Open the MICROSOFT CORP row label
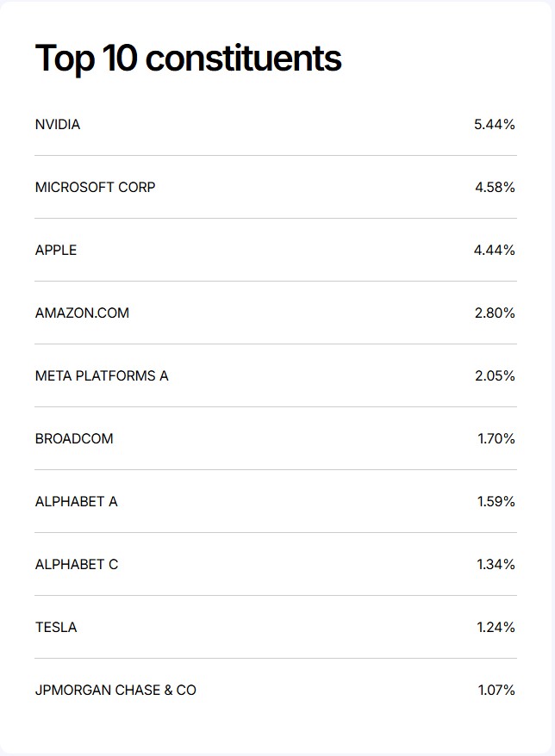 [95, 188]
